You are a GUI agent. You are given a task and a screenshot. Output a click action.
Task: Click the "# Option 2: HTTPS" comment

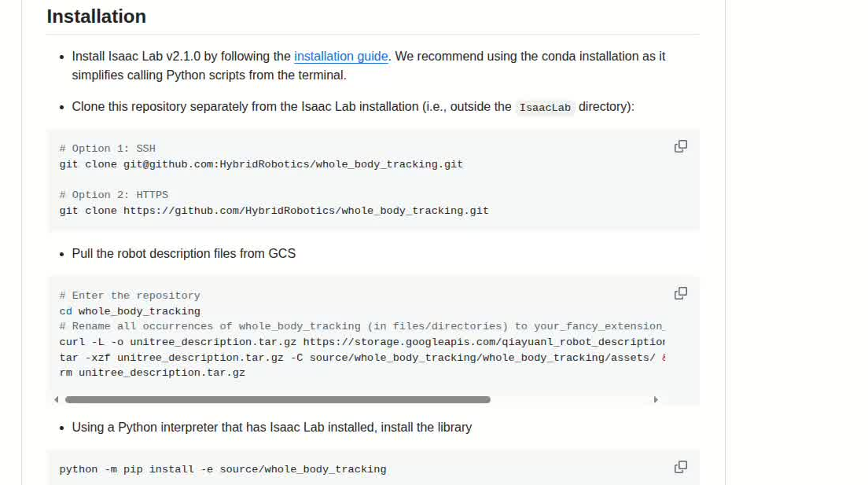coord(113,195)
